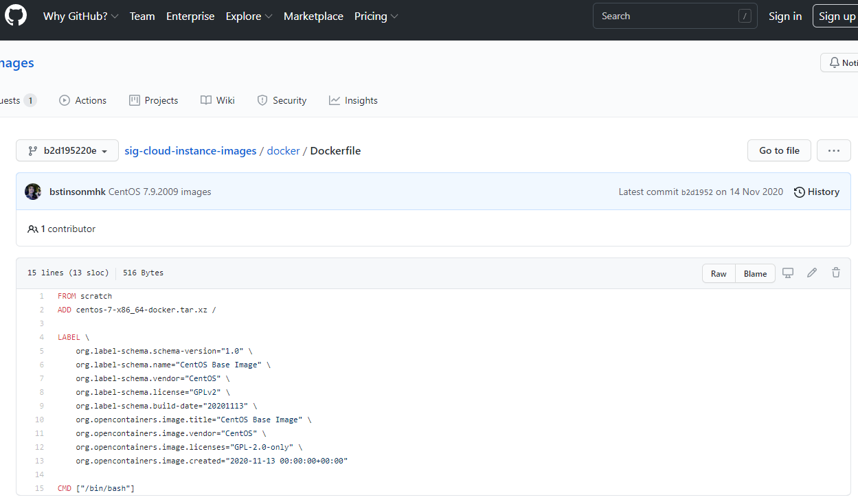Click the Go to file button
This screenshot has height=504, width=858.
pyautogui.click(x=779, y=150)
